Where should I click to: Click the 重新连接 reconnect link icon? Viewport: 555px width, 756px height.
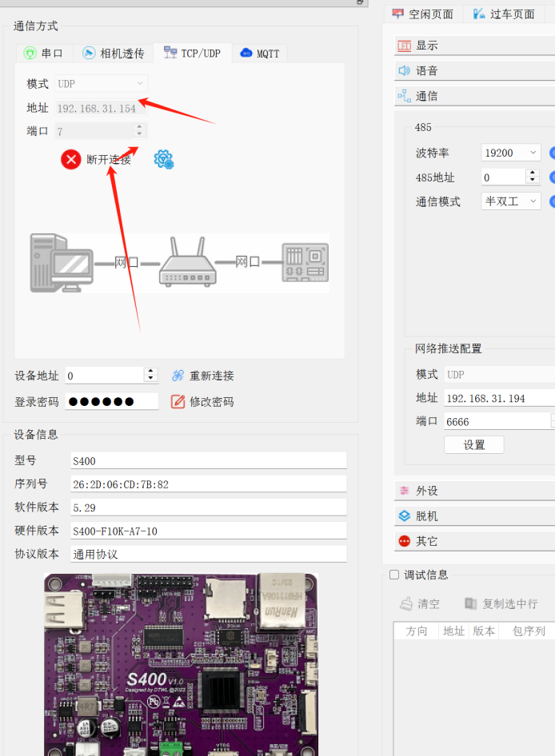pos(178,376)
